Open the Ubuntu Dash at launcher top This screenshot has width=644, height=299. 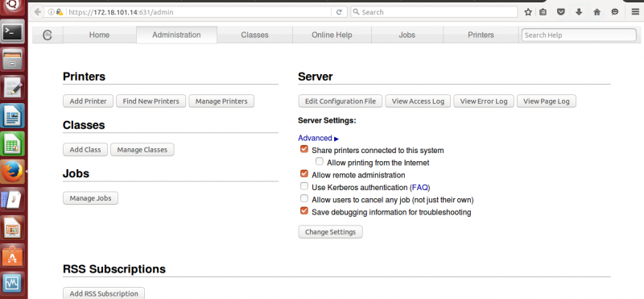click(12, 6)
